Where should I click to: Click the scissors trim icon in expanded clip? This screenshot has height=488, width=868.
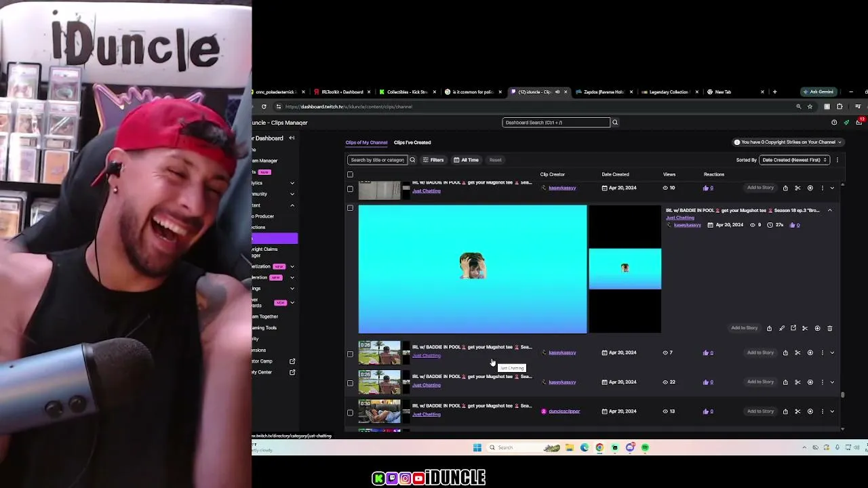click(x=805, y=328)
